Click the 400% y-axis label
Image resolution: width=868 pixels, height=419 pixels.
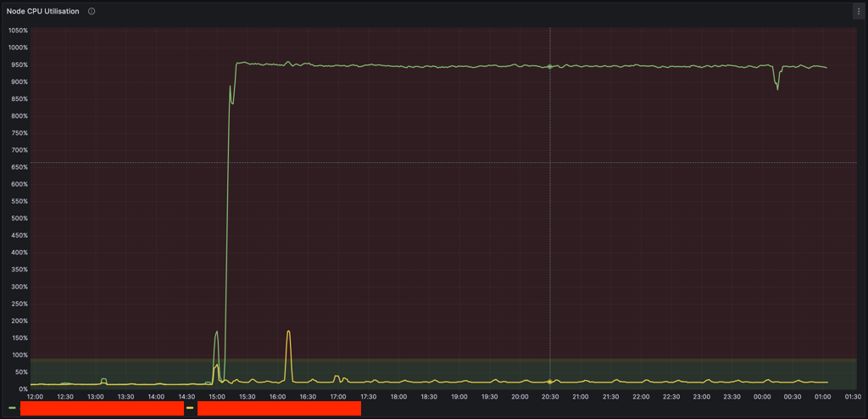(19, 253)
